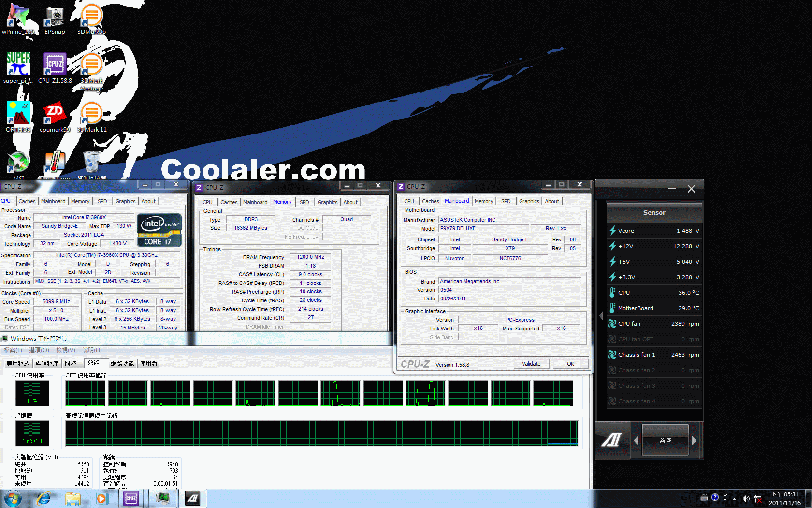Image resolution: width=812 pixels, height=508 pixels.
Task: Click the mainboard model P9X79 DELUXE
Action: tap(484, 228)
